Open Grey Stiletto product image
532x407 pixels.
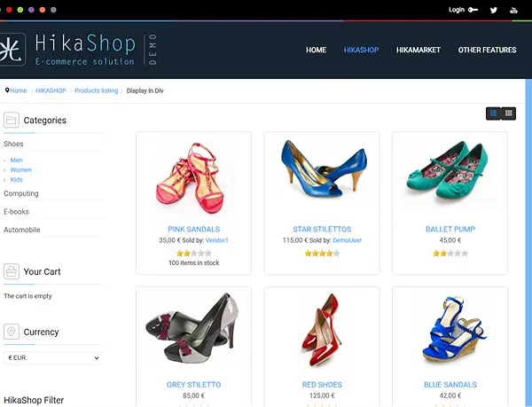(x=192, y=329)
